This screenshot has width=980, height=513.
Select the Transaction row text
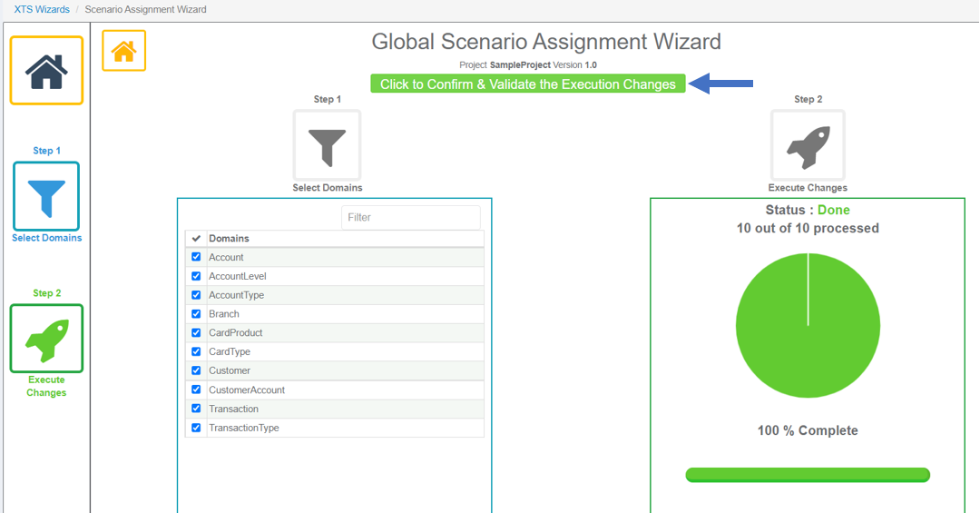pyautogui.click(x=234, y=409)
